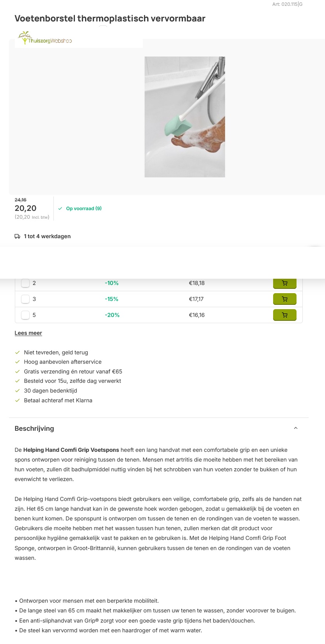
Task: Collapse the Beschrijving section chevron
Action: [295, 428]
